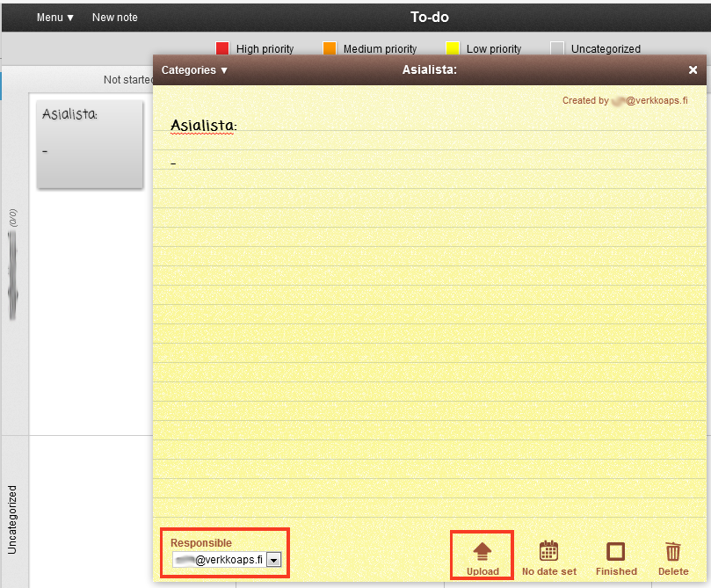The width and height of the screenshot is (711, 588).
Task: Select the orange Medium priority swatch
Action: tap(330, 49)
